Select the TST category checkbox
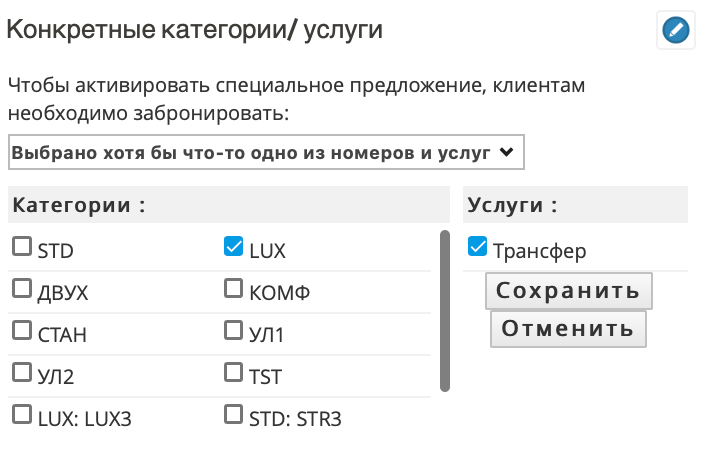Image resolution: width=718 pixels, height=456 pixels. [x=234, y=373]
